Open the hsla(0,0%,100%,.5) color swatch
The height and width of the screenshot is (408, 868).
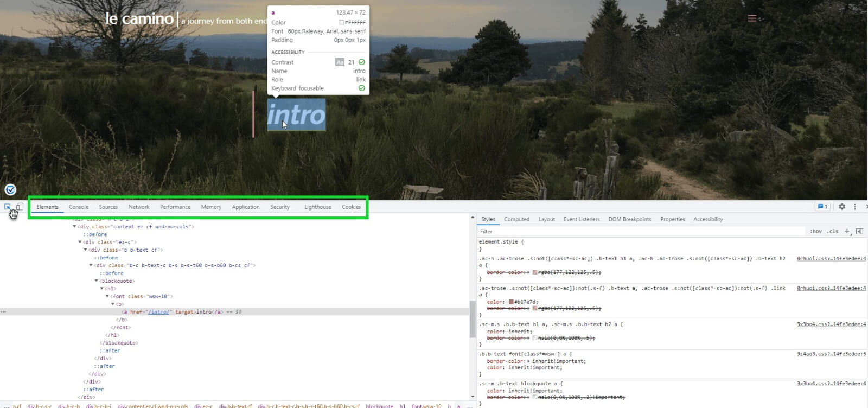(x=535, y=338)
